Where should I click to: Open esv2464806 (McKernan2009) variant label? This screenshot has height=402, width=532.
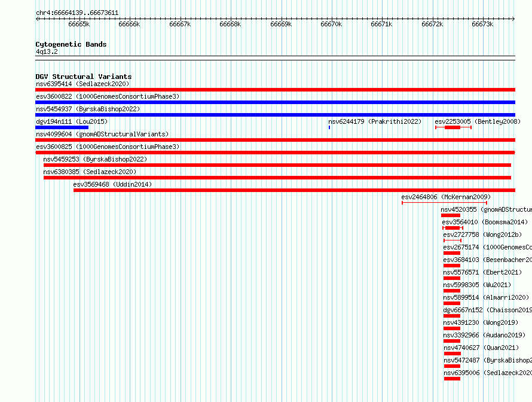[446, 197]
